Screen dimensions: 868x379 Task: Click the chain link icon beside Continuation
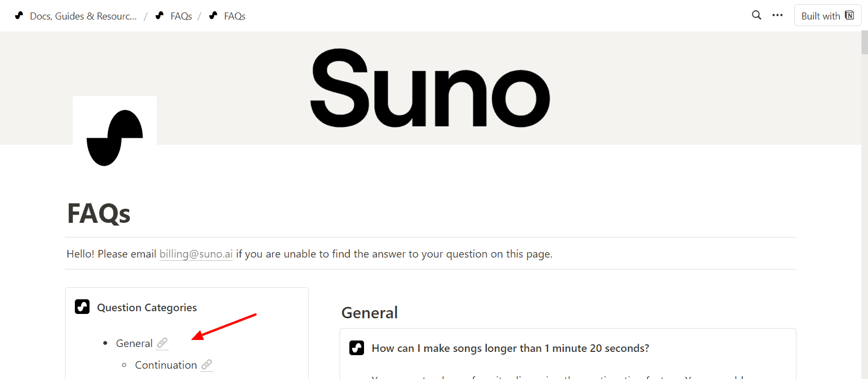[207, 364]
